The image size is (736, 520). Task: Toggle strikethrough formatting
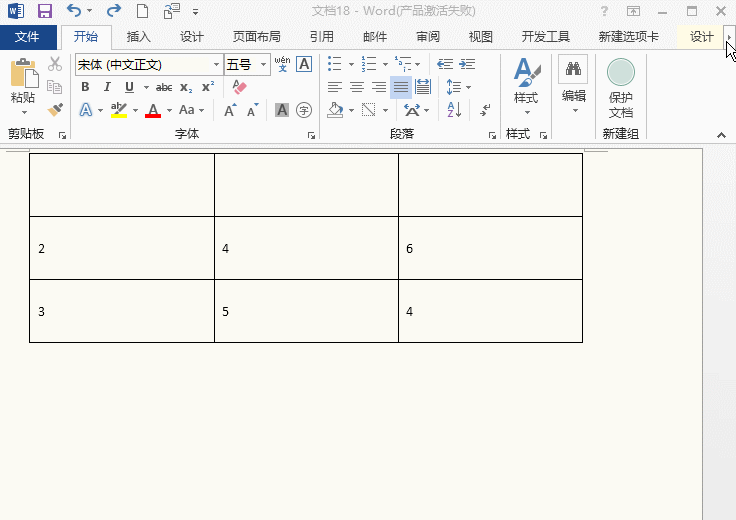pyautogui.click(x=164, y=87)
